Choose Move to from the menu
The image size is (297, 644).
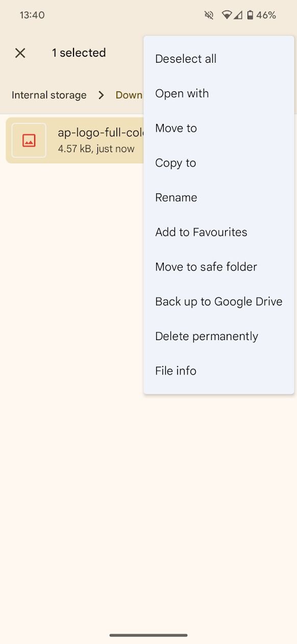coord(176,128)
